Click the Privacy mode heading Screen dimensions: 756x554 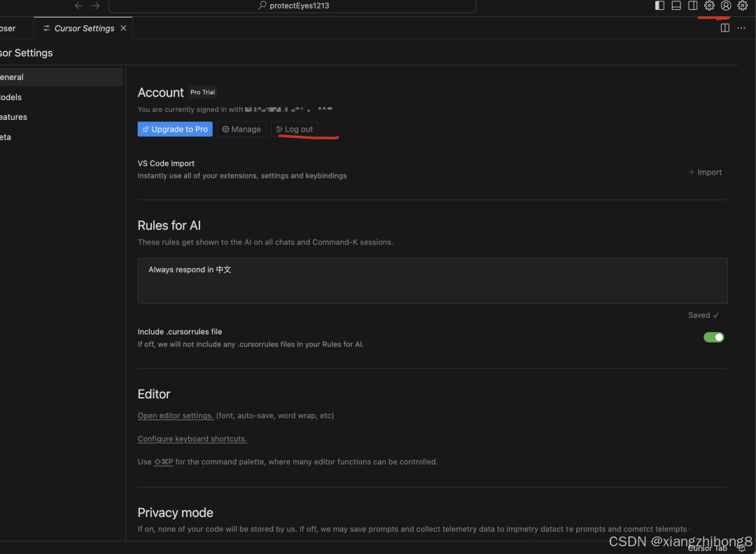[x=176, y=513]
